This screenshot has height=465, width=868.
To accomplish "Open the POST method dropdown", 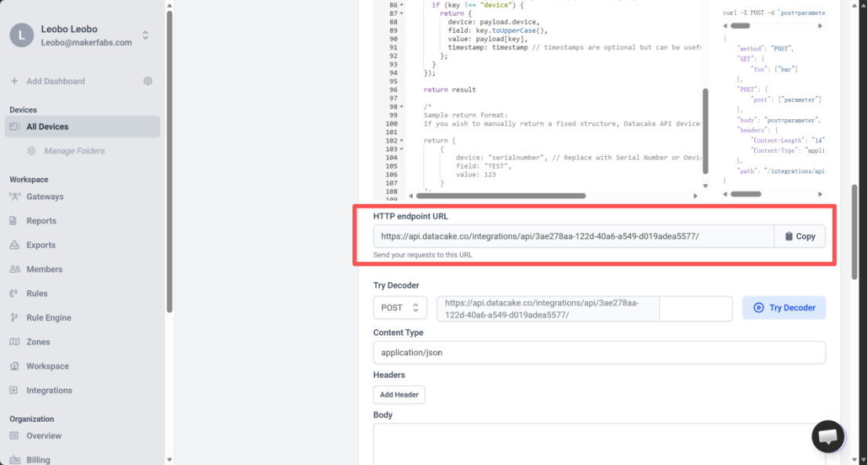I will (x=399, y=308).
